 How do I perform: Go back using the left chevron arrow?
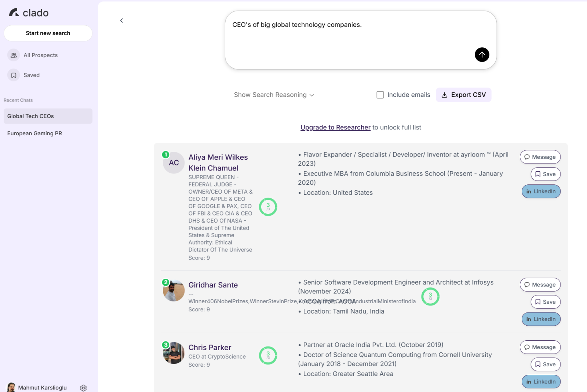121,21
